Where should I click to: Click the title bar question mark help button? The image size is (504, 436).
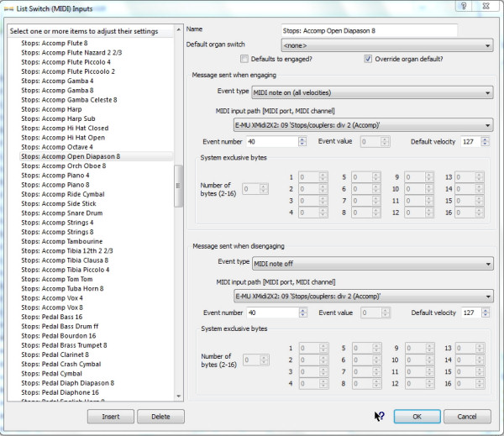click(x=461, y=7)
